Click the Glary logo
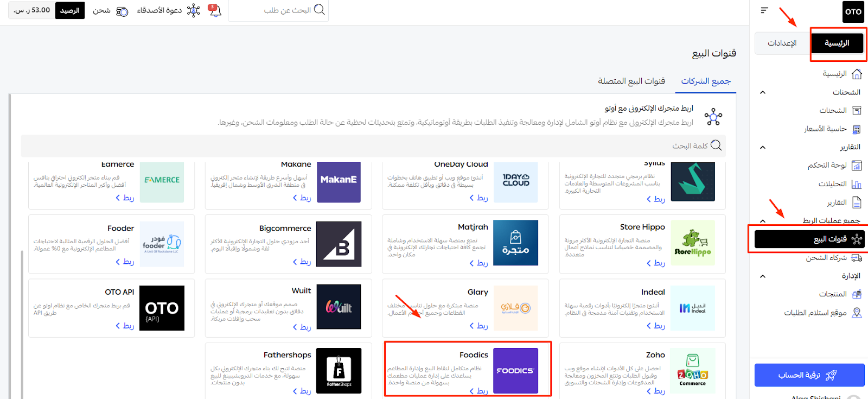Screen dimensions: 868x399 point(515,308)
